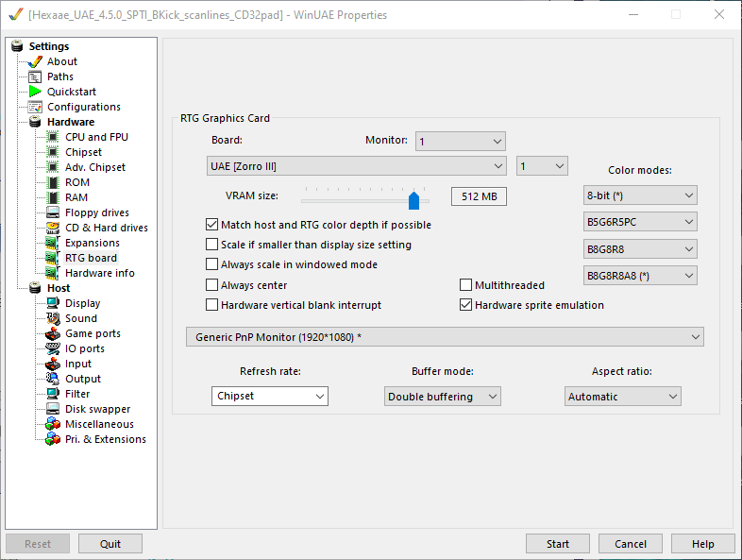Screen dimensions: 742x560
Task: Click the Pri. & Extensions icon
Action: 53,439
